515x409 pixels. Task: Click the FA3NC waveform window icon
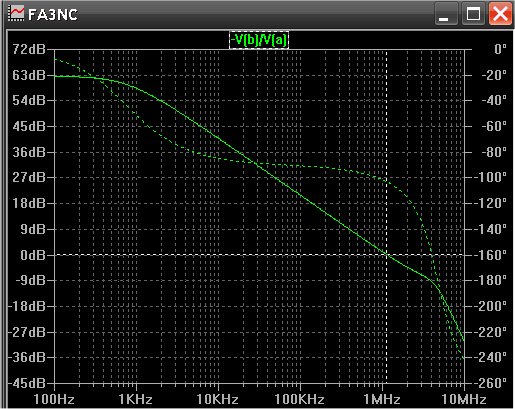point(16,14)
